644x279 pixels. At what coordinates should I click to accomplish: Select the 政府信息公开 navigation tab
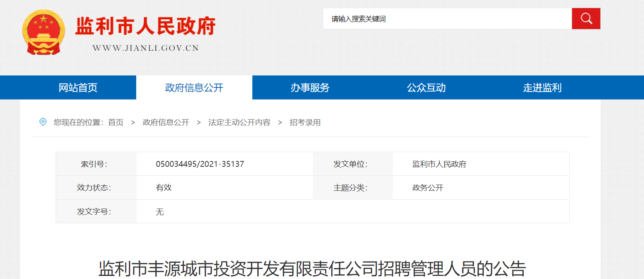click(x=194, y=88)
